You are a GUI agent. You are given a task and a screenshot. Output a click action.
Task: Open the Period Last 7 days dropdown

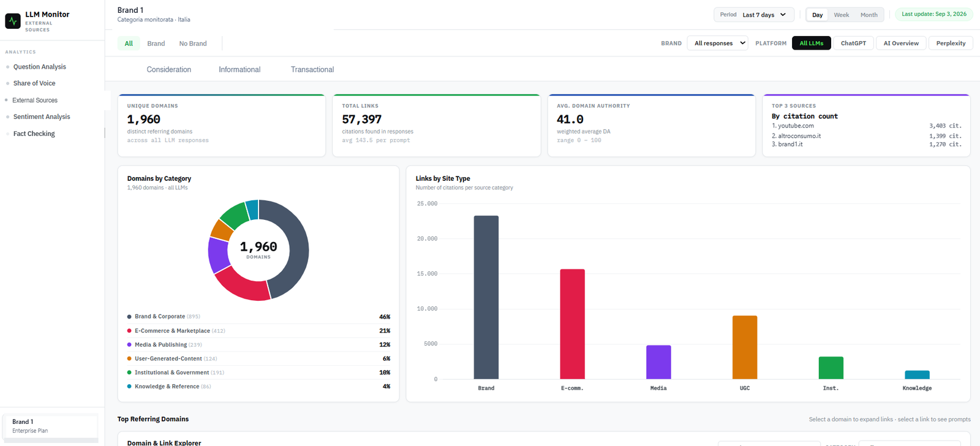click(x=753, y=15)
